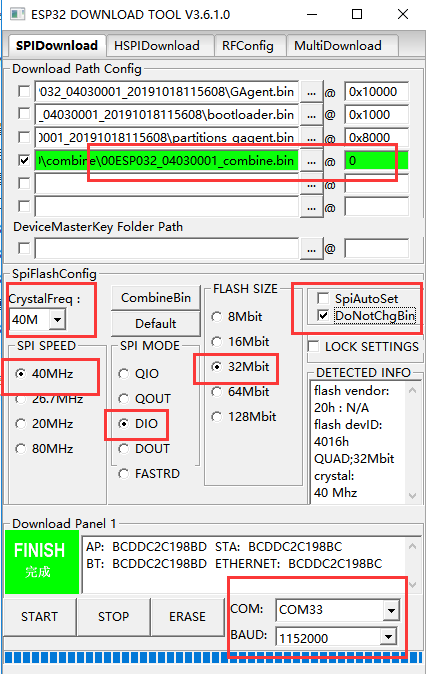Click the green FINISH status indicator

(42, 561)
